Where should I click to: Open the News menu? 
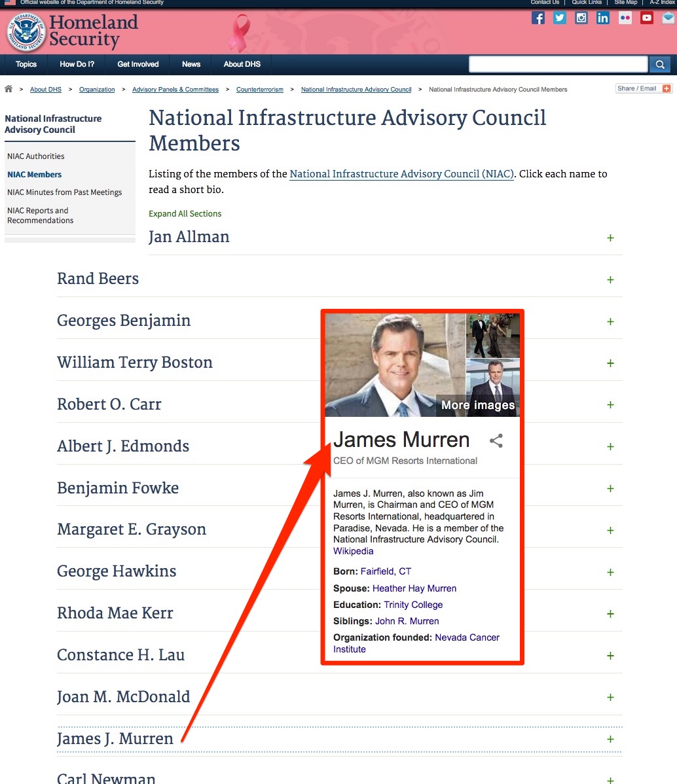191,65
